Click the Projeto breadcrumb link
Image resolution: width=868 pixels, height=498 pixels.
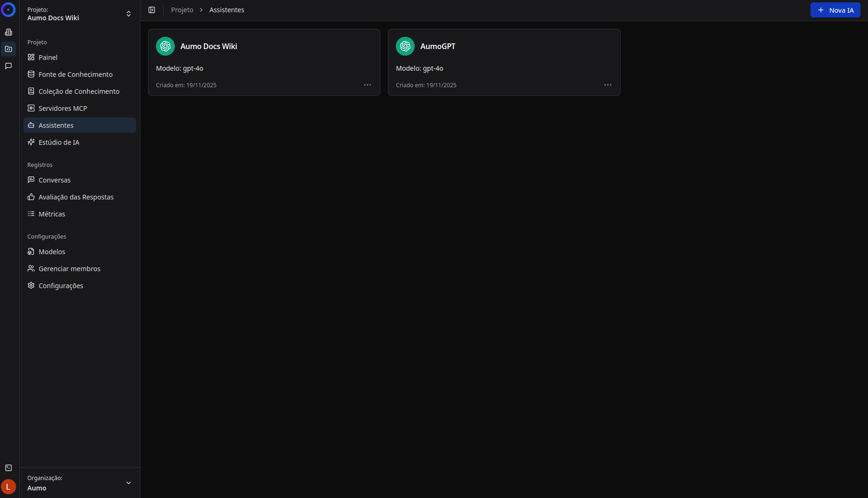pyautogui.click(x=182, y=10)
